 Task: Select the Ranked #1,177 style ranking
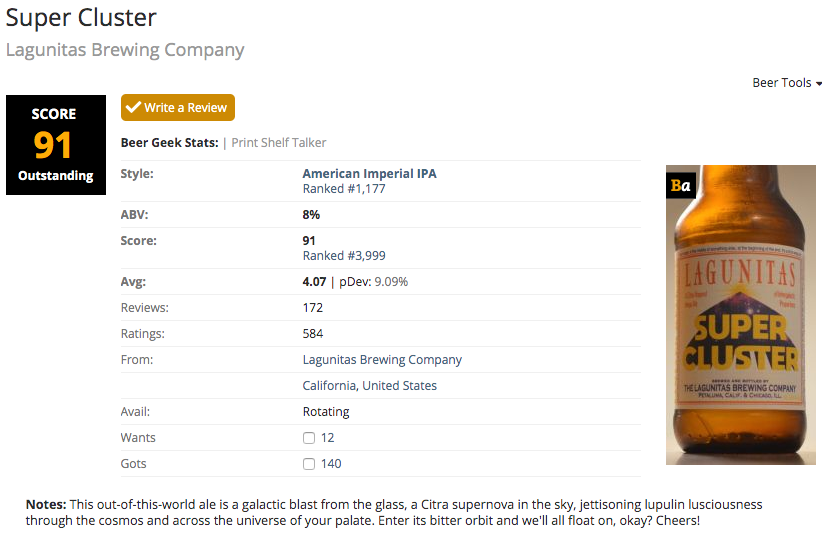tap(344, 189)
